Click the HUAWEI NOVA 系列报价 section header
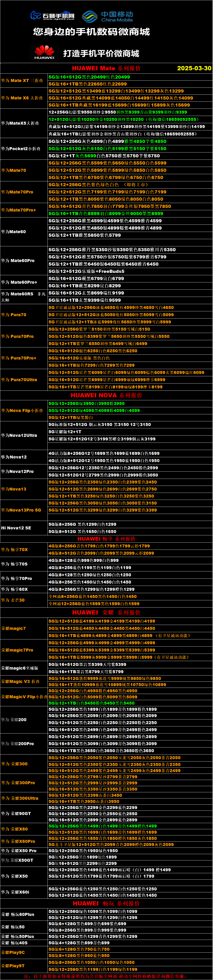This screenshot has width=213, height=980. 106,395
